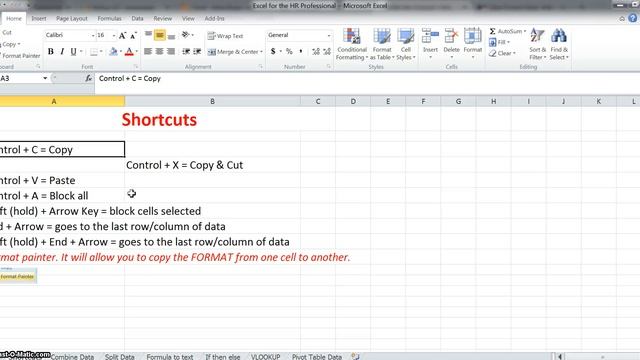Decrease the indent
This screenshot has width=640, height=360.
click(x=186, y=51)
